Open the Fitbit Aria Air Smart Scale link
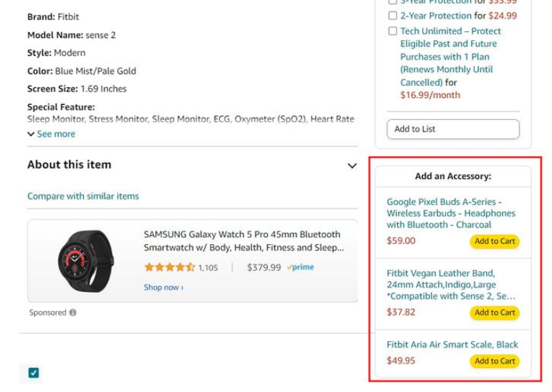The image size is (552, 392). pos(452,344)
